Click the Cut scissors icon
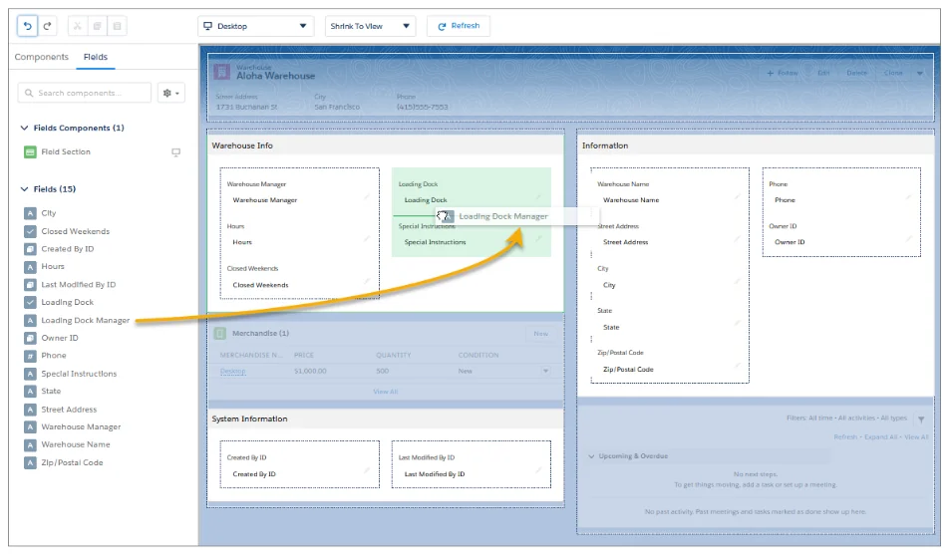Screen dimensions: 951x560 click(x=77, y=26)
